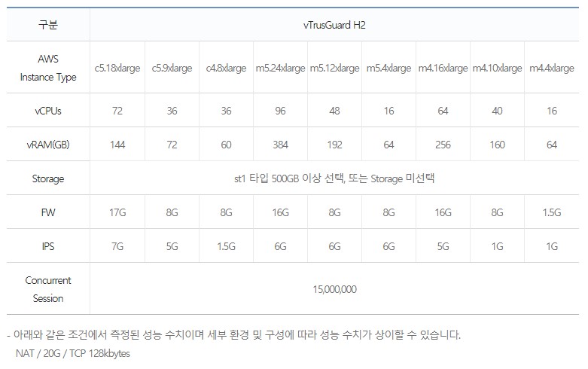Select the 'c5.18xlarge' instance type cell

click(117, 68)
